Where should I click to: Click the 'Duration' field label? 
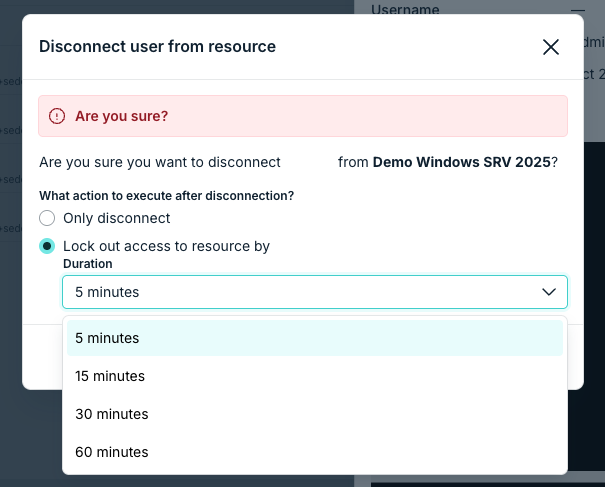pyautogui.click(x=88, y=264)
